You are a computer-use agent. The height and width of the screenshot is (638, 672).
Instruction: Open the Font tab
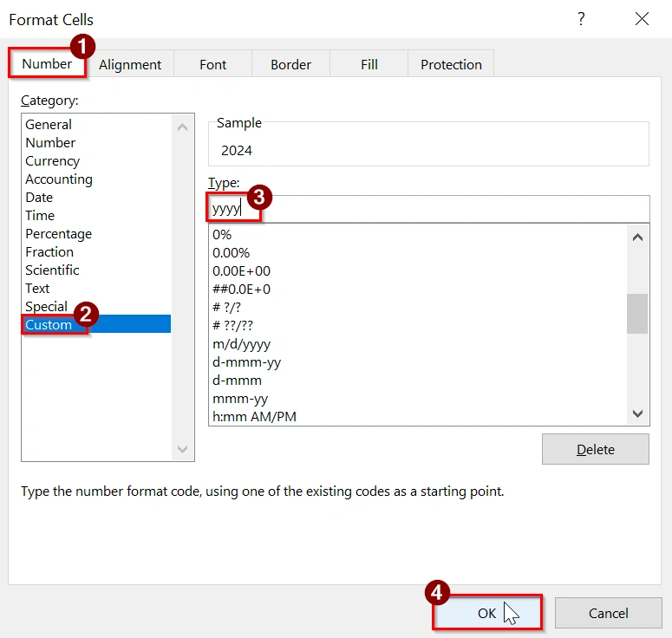212,64
